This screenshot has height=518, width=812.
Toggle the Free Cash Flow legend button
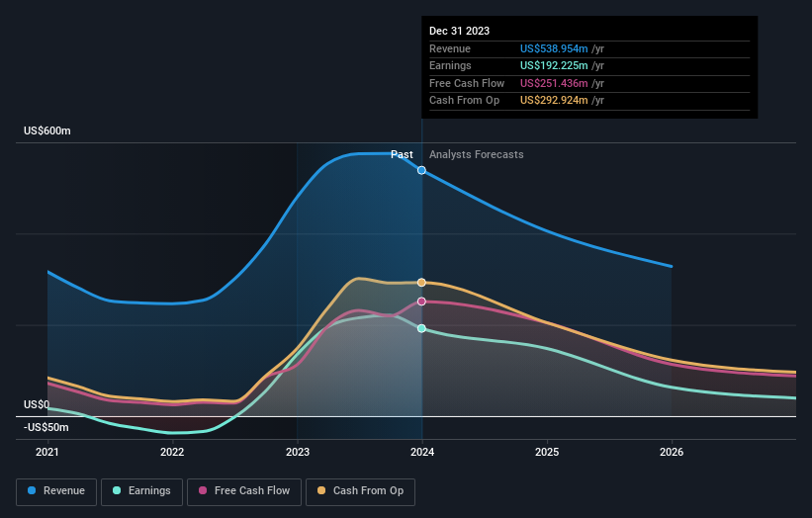click(x=244, y=491)
